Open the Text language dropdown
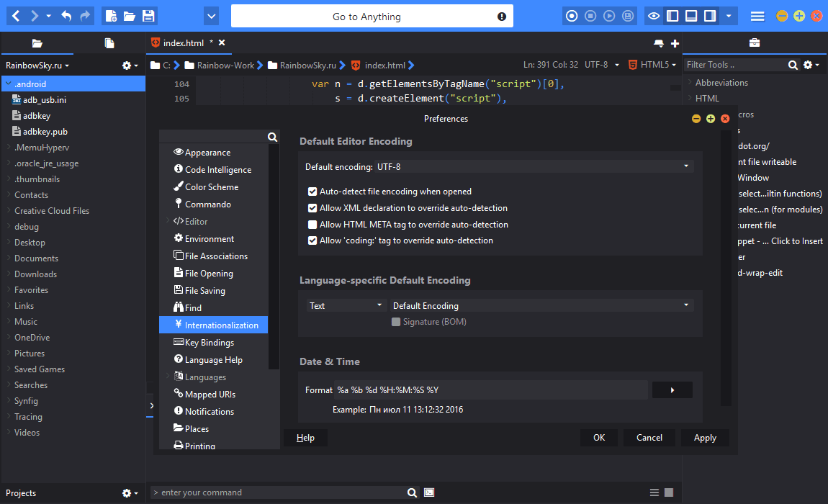This screenshot has height=504, width=828. (x=346, y=305)
